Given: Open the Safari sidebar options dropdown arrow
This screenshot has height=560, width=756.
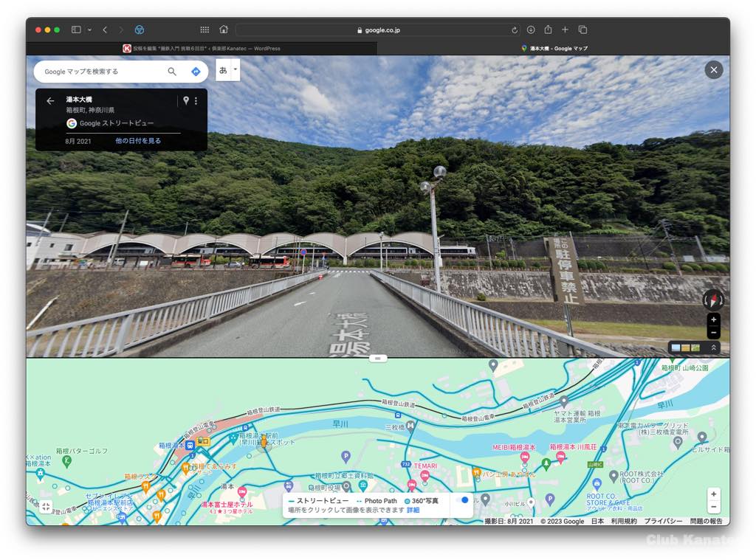Looking at the screenshot, I should [x=89, y=30].
